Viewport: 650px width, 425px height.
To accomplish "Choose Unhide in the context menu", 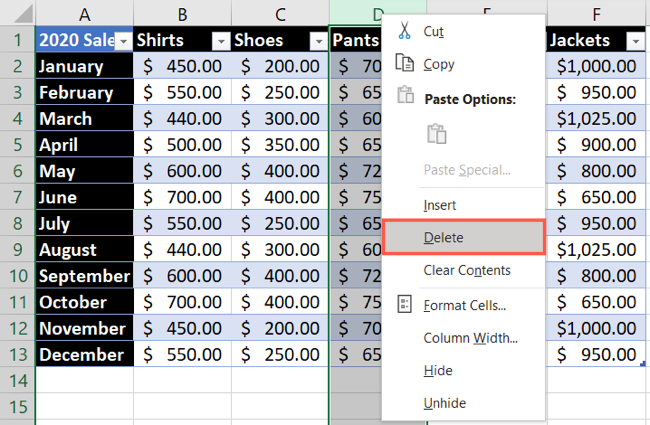I will coord(445,402).
